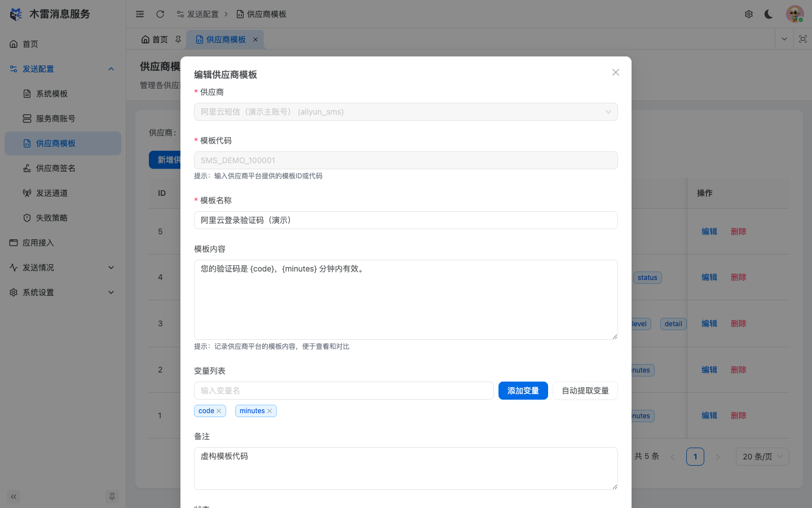Screen dimensions: 812x508
Task: Open 供应商签名 in sidebar
Action: click(63, 168)
